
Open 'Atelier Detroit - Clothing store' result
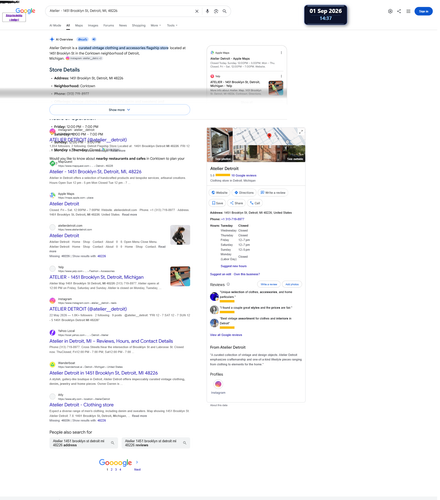tap(81, 405)
